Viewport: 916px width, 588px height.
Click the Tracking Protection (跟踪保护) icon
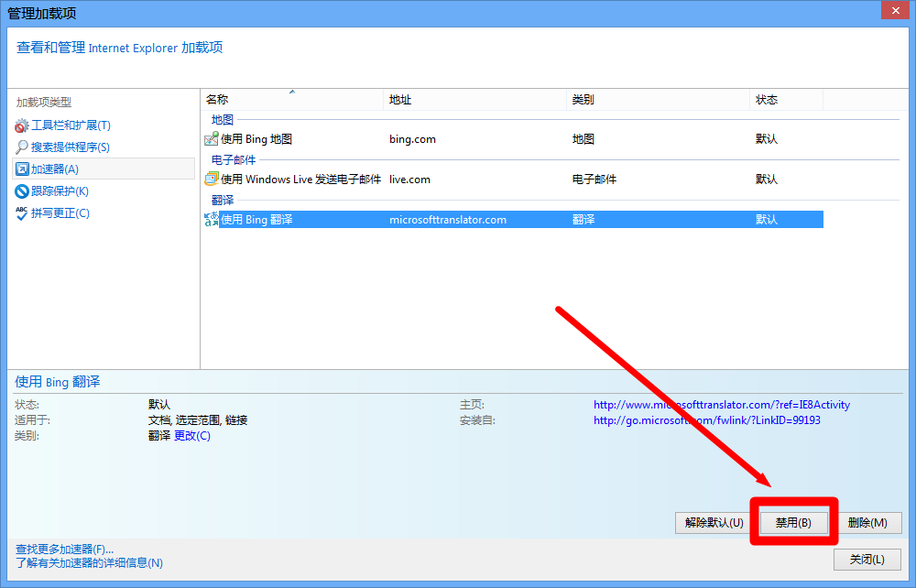(x=22, y=191)
